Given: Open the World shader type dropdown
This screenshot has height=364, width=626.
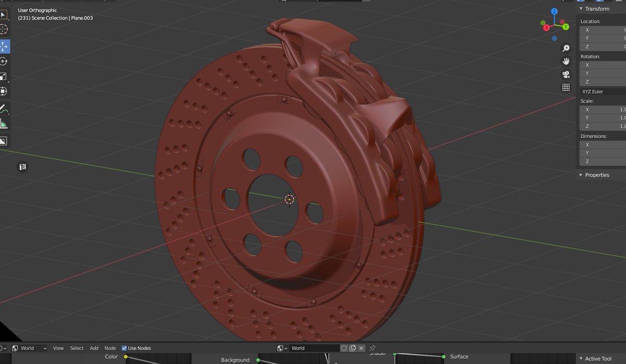Looking at the screenshot, I should pos(29,348).
